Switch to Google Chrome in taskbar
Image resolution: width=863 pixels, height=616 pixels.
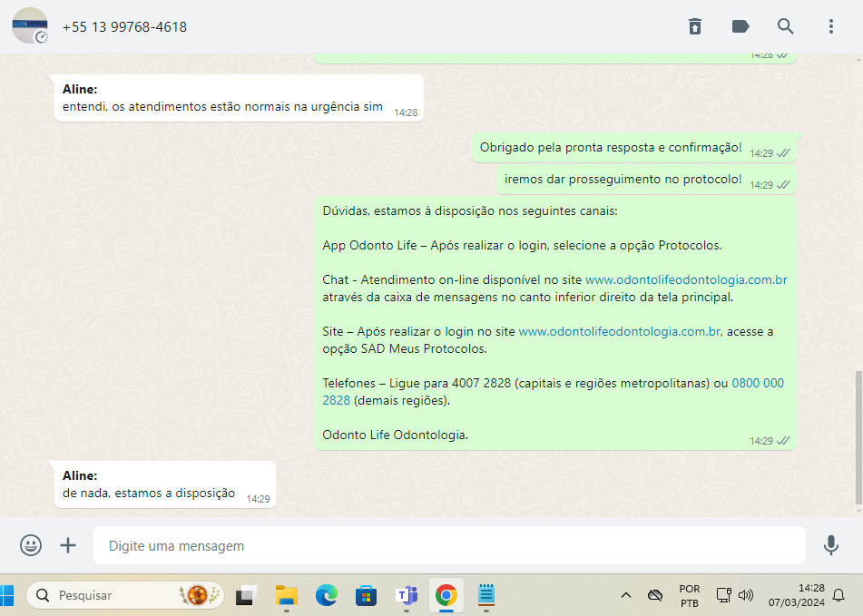pos(446,595)
